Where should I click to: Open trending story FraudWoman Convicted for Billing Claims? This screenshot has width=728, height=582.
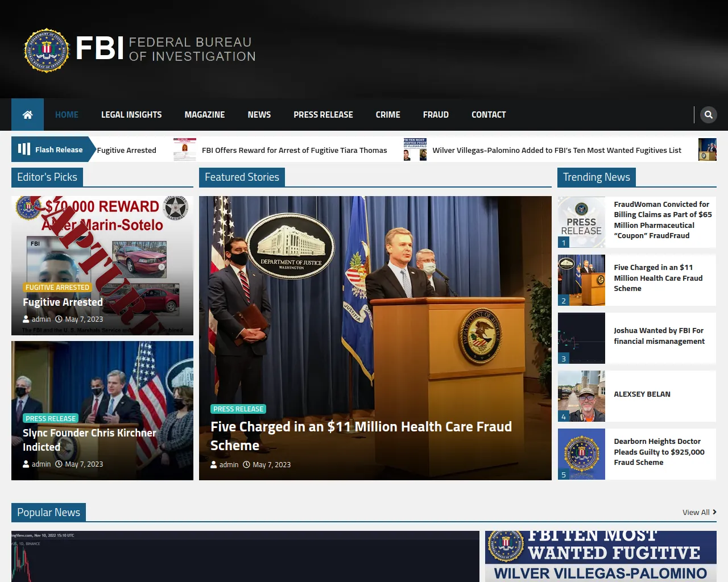[x=663, y=220]
